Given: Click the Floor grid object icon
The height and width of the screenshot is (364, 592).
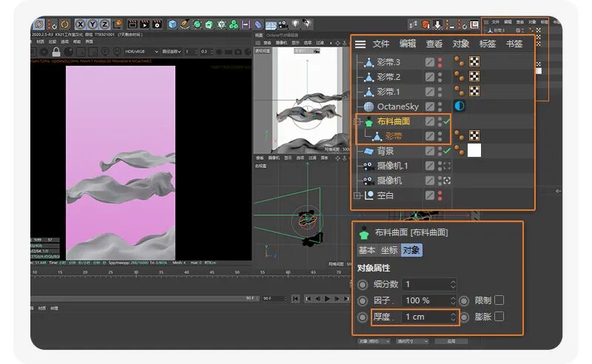Looking at the screenshot, I should pos(271,25).
